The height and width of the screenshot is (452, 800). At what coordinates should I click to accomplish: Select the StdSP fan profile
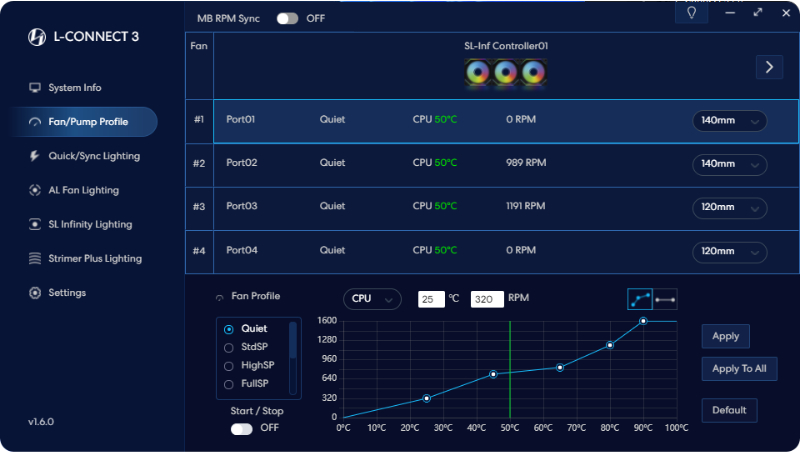click(x=229, y=347)
